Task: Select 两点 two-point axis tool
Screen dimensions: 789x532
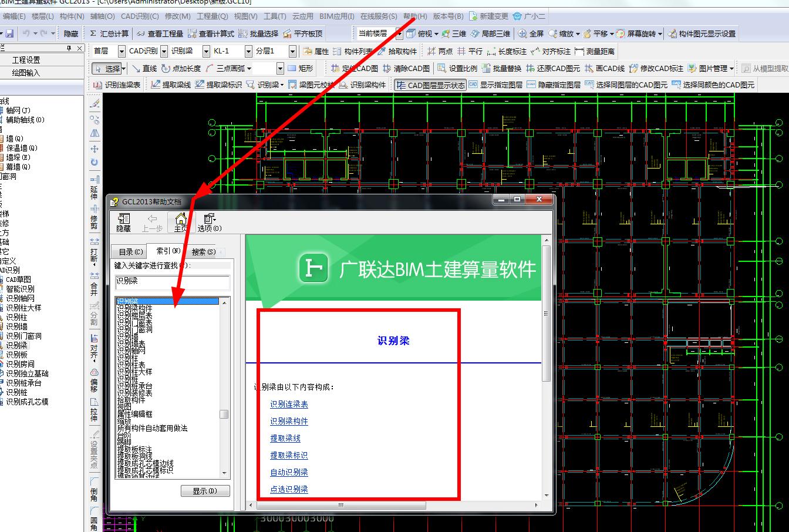Action: click(440, 51)
